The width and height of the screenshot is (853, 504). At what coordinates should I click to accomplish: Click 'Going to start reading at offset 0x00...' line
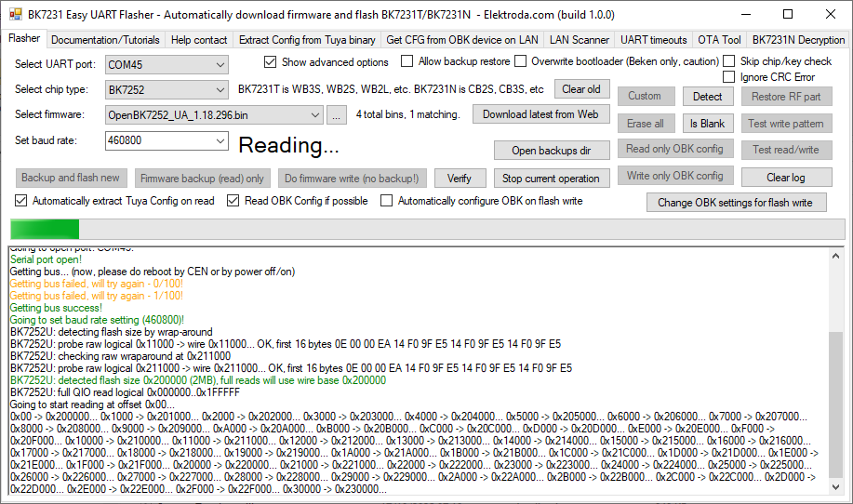pos(92,405)
